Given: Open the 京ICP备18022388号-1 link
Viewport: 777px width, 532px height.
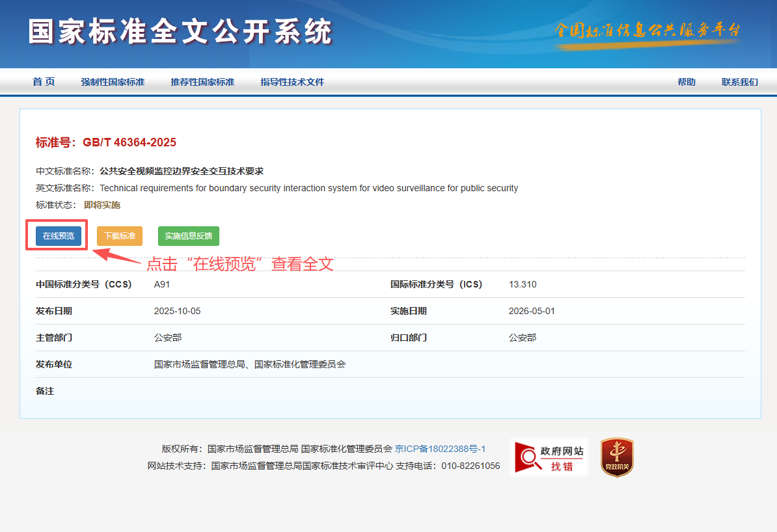Looking at the screenshot, I should pos(440,449).
